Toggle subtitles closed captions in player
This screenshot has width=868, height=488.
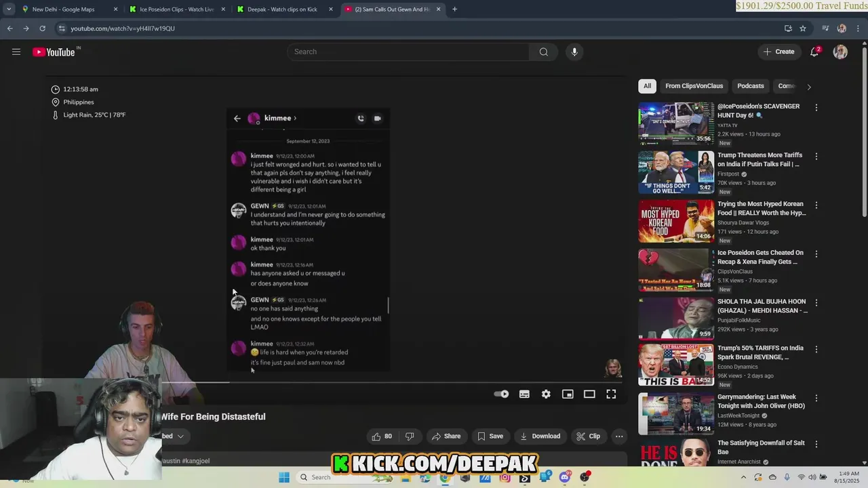(524, 394)
